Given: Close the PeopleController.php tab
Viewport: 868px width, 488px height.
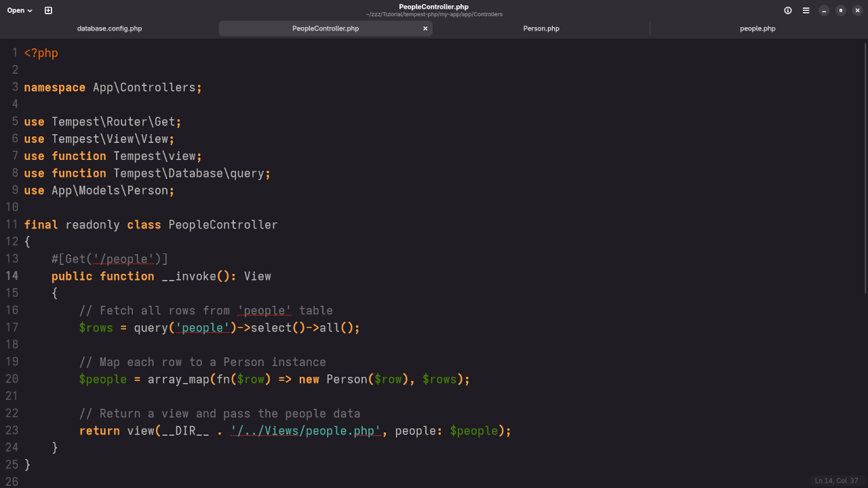Looking at the screenshot, I should pos(426,28).
